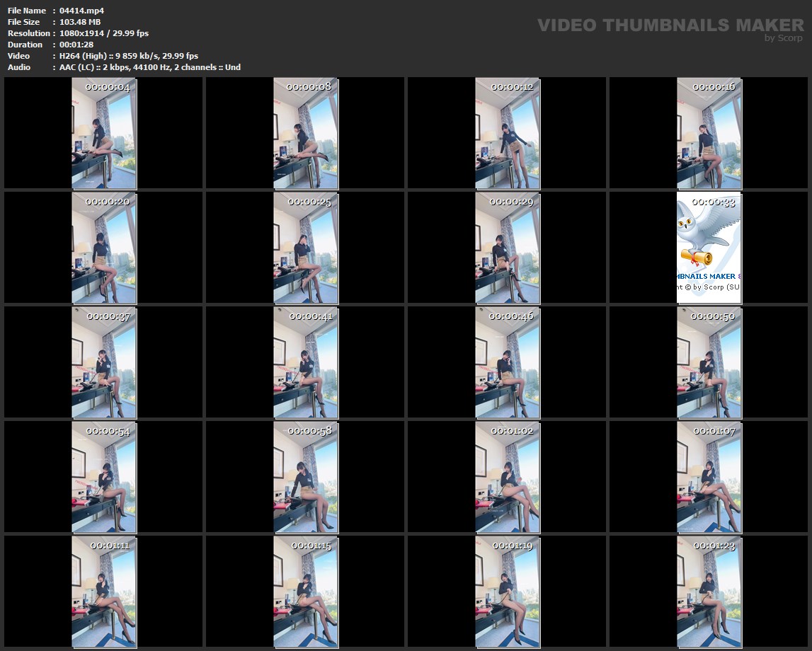Image resolution: width=812 pixels, height=651 pixels.
Task: Select the thumbnail stamped 00:00:04
Action: click(x=104, y=134)
